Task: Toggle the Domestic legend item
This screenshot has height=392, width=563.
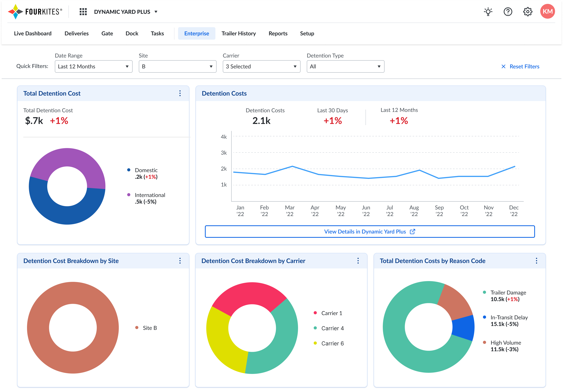Action: (146, 170)
